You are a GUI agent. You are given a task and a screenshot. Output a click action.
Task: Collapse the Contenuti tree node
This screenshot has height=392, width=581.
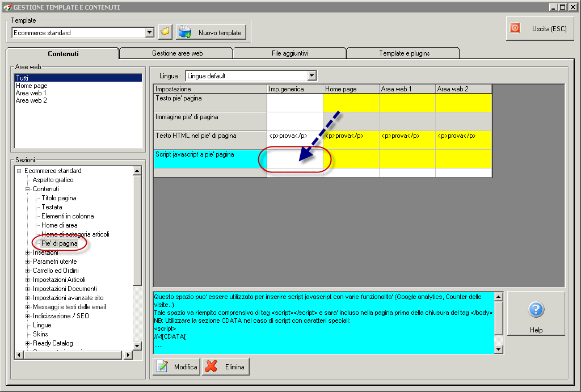27,189
